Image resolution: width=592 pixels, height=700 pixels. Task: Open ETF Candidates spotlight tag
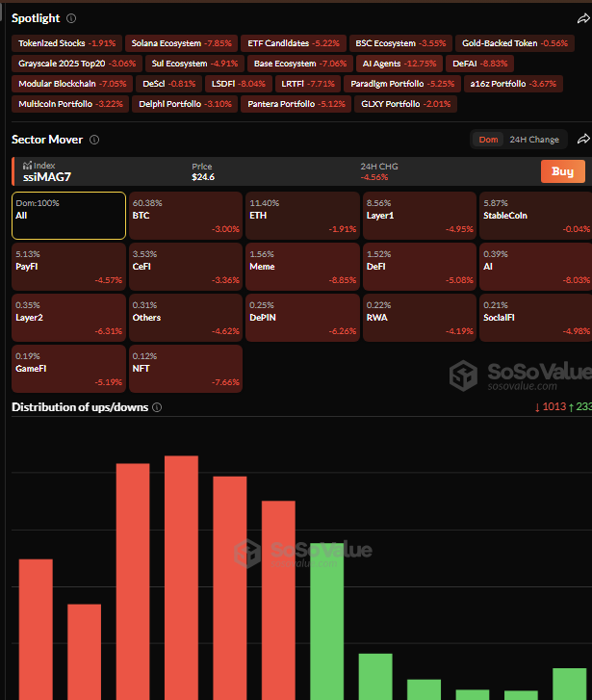tap(294, 43)
